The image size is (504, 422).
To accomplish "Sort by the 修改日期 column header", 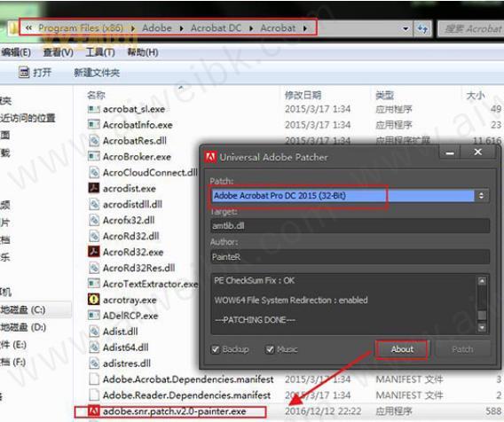I will pyautogui.click(x=303, y=95).
